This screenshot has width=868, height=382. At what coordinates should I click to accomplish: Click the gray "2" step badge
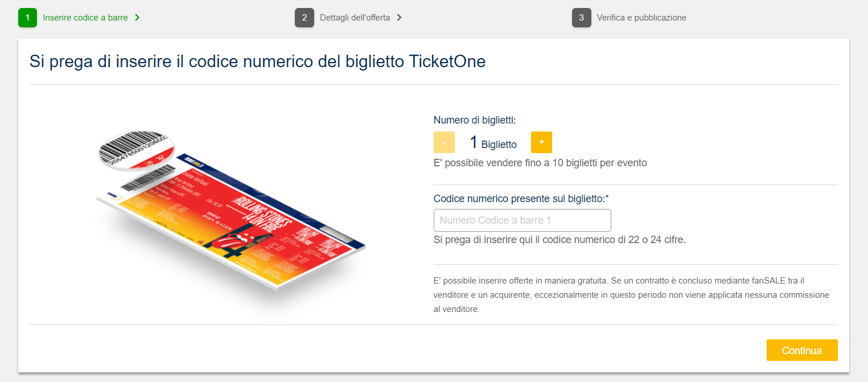[x=305, y=18]
